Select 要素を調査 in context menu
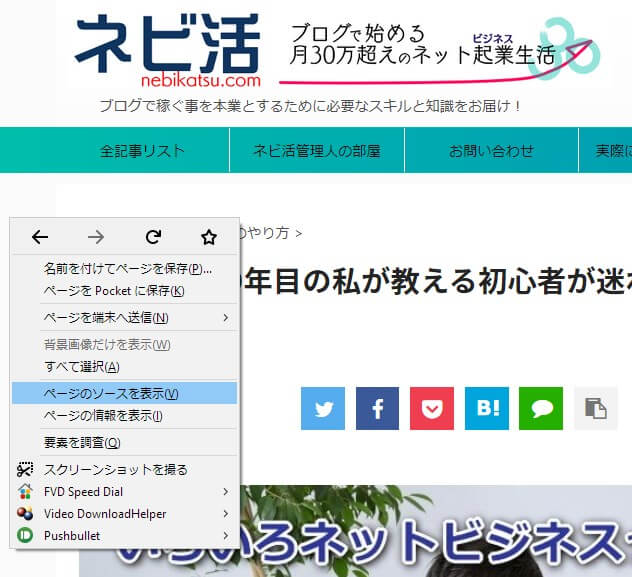This screenshot has height=577, width=632. [125, 443]
